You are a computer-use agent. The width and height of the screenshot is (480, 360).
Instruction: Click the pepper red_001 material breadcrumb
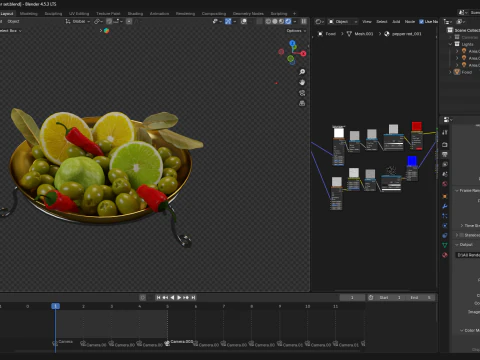[x=403, y=34]
